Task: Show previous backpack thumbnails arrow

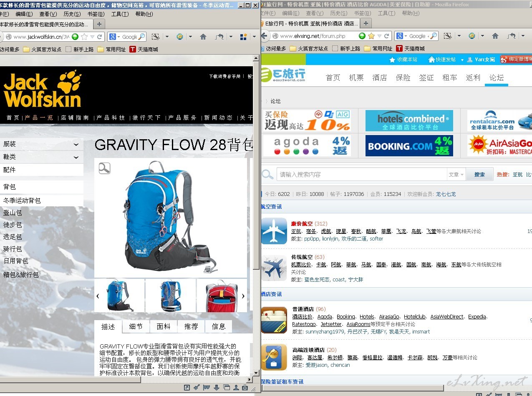Action: click(x=98, y=296)
